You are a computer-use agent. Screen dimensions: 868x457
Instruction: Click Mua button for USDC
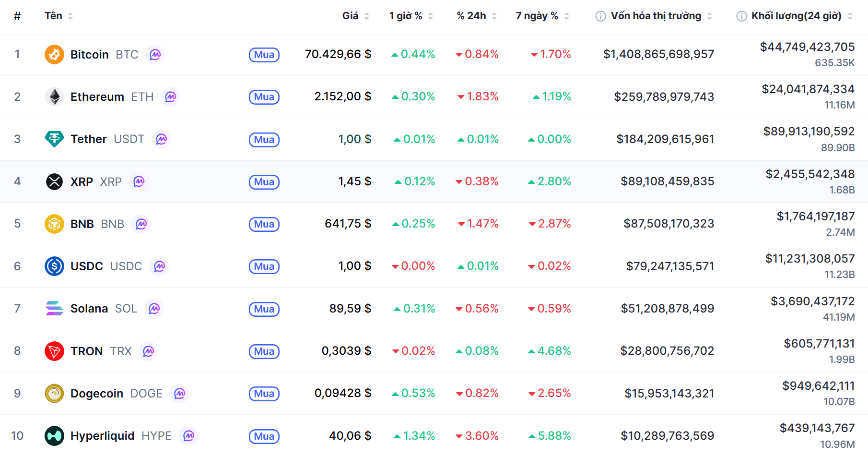264,266
